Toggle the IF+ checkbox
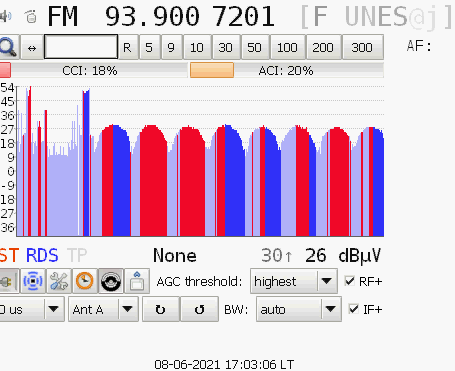Image resolution: width=455 pixels, height=371 pixels. 353,309
